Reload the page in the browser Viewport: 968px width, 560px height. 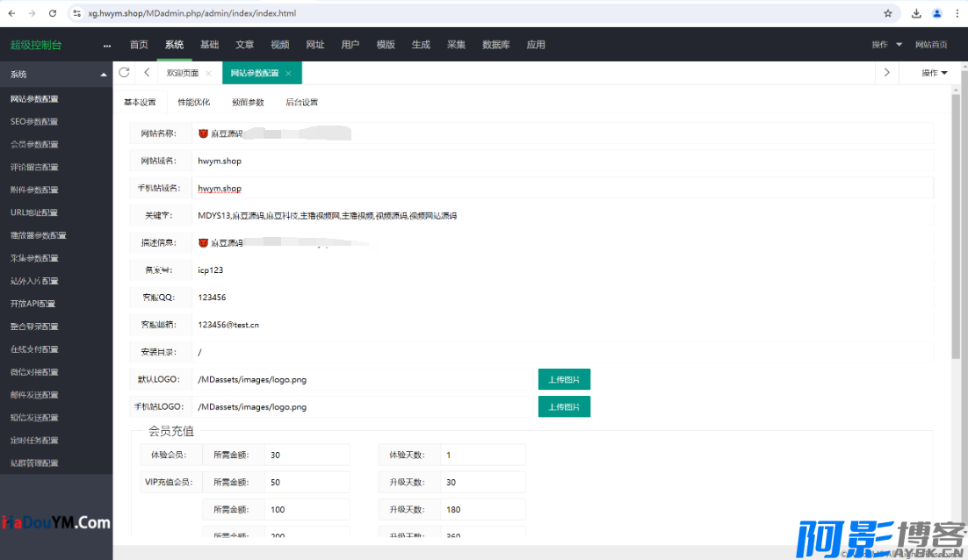(53, 13)
